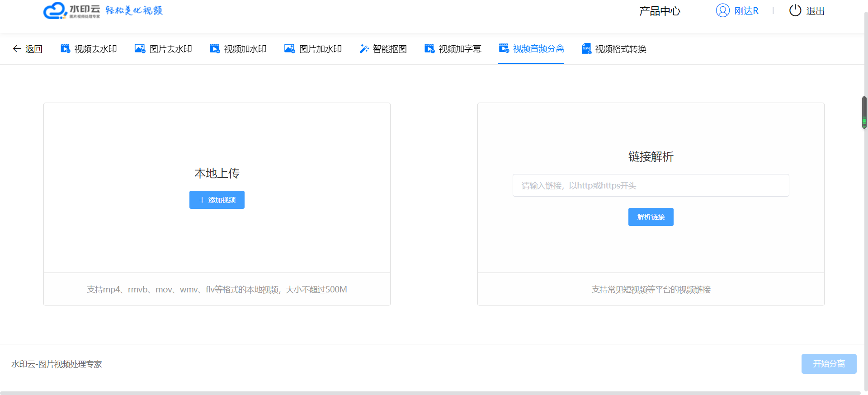Click the video link input field
Screen dimensions: 868x395
click(651, 185)
